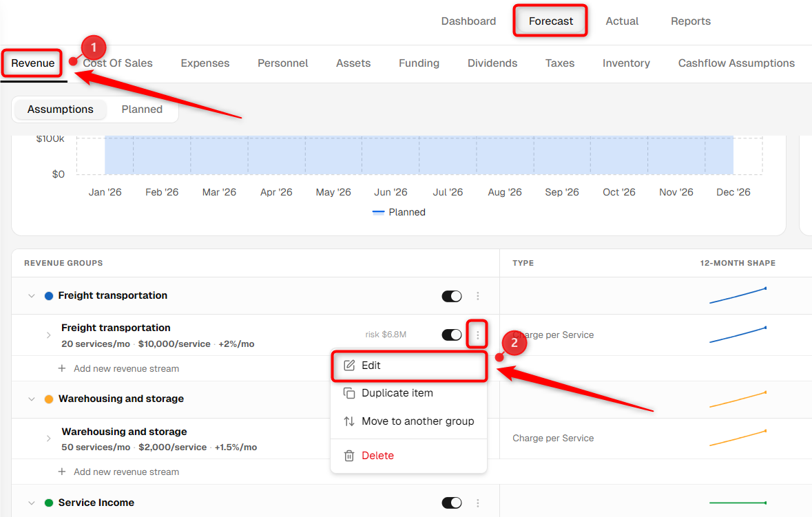
Task: Open three-dot menu for Freight transportation stream
Action: click(x=477, y=335)
